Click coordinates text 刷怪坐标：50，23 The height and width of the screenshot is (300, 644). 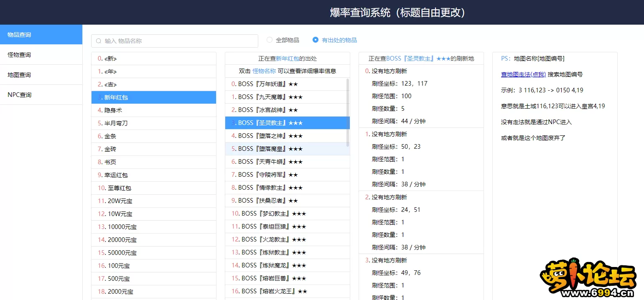396,147
